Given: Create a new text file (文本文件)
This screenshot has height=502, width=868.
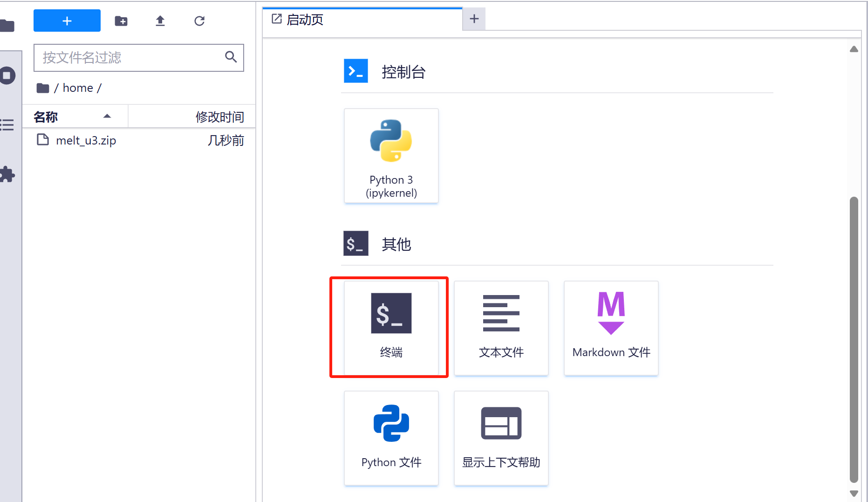Looking at the screenshot, I should coord(501,328).
